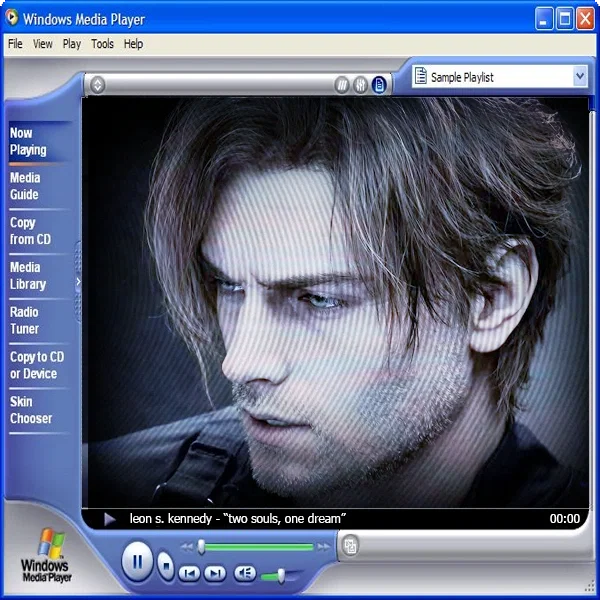
Task: Click the playlist document icon
Action: tap(421, 76)
